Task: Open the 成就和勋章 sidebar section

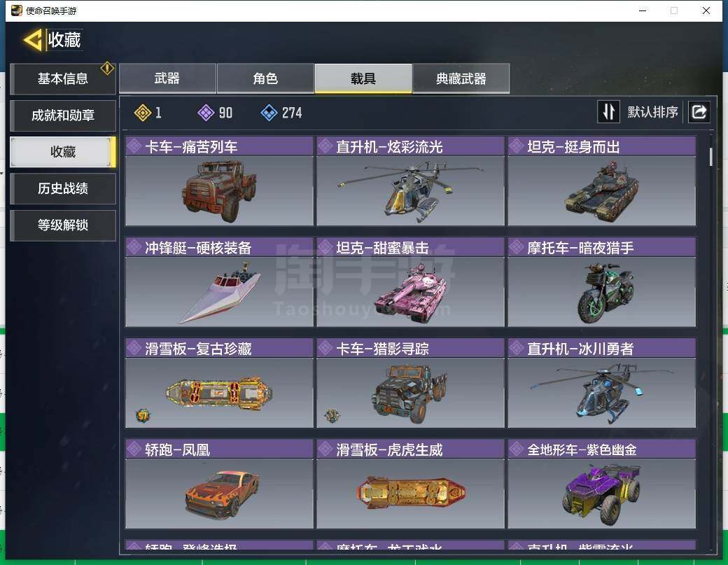Action: click(63, 115)
